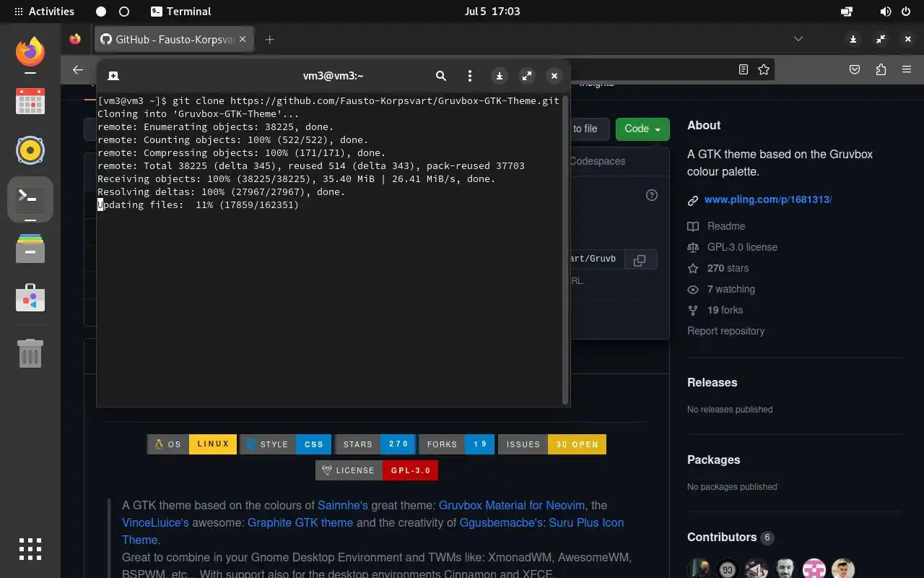Click the hollow circle workspace indicator
The height and width of the screenshot is (578, 924).
click(x=124, y=12)
